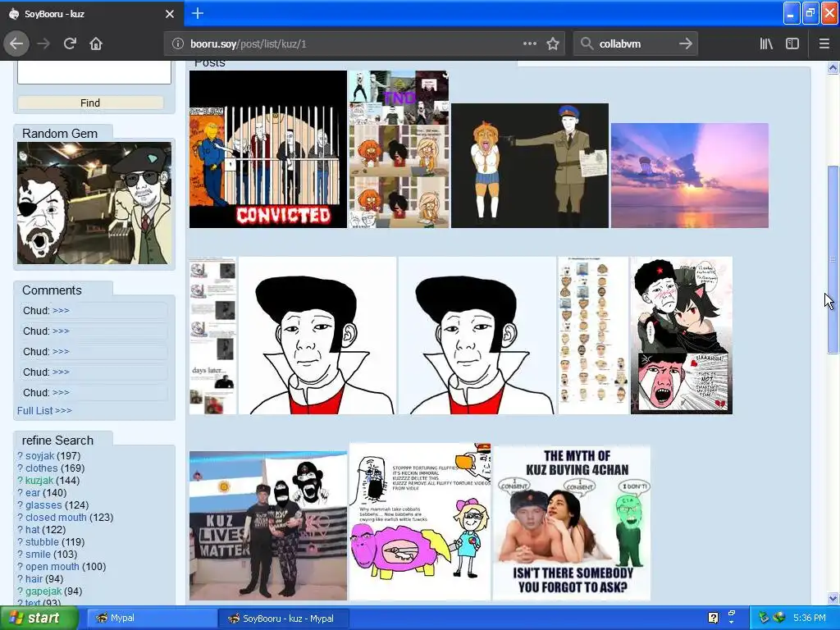The image size is (840, 630).
Task: Close the SoyBooru - kuz tab
Action: [x=169, y=14]
